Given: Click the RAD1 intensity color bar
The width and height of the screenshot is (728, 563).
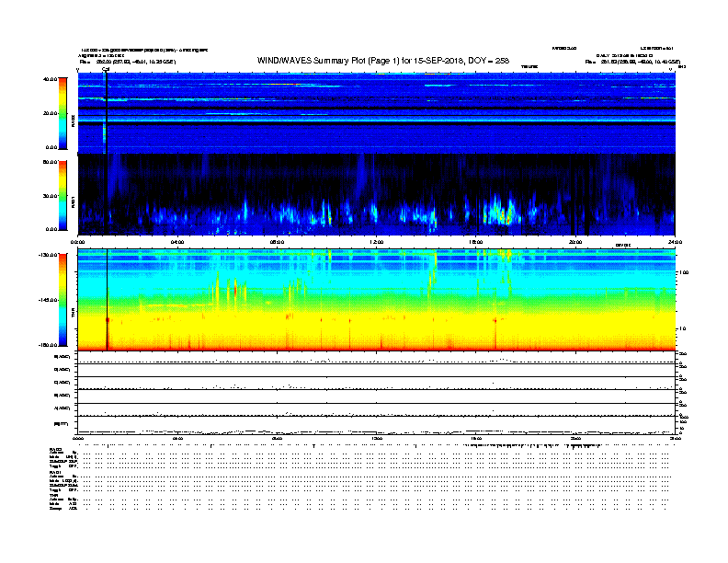Looking at the screenshot, I should 63,196.
